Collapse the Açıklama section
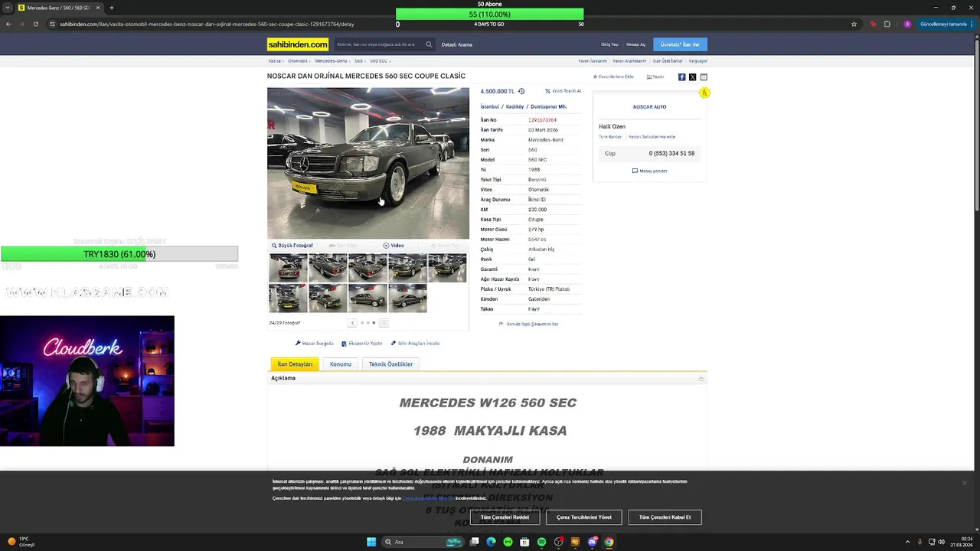Viewport: 980px width, 551px height. pyautogui.click(x=701, y=378)
